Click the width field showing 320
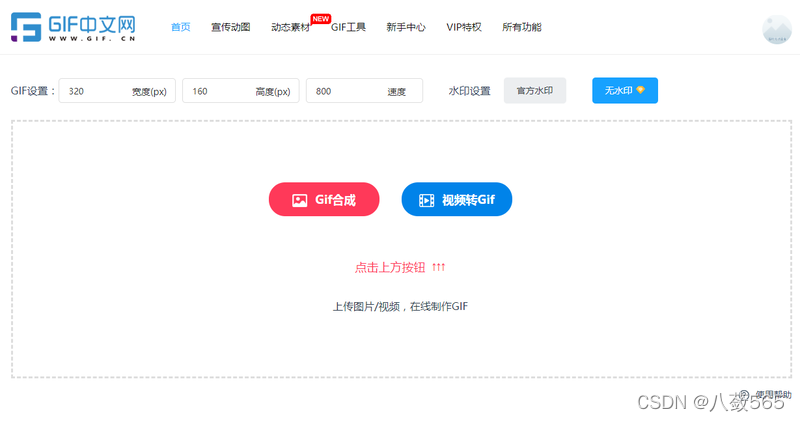 (117, 91)
